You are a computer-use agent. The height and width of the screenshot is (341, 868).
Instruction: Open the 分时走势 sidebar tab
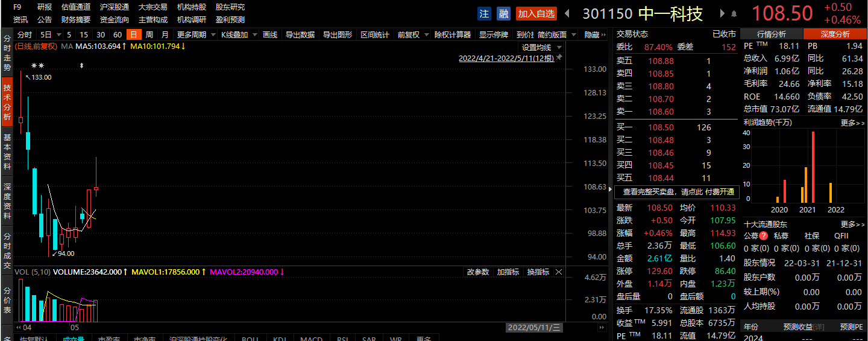pyautogui.click(x=7, y=51)
